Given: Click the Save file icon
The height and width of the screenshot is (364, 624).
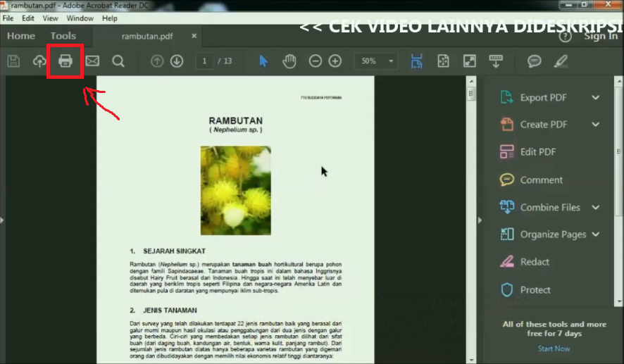Looking at the screenshot, I should point(13,61).
